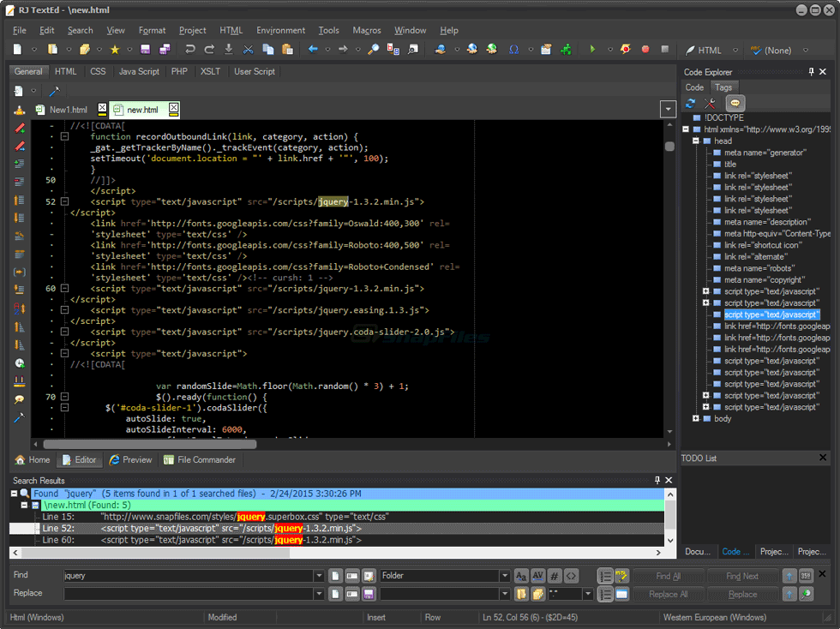The width and height of the screenshot is (840, 629).
Task: Refresh the Code Explorer tree
Action: (x=691, y=104)
